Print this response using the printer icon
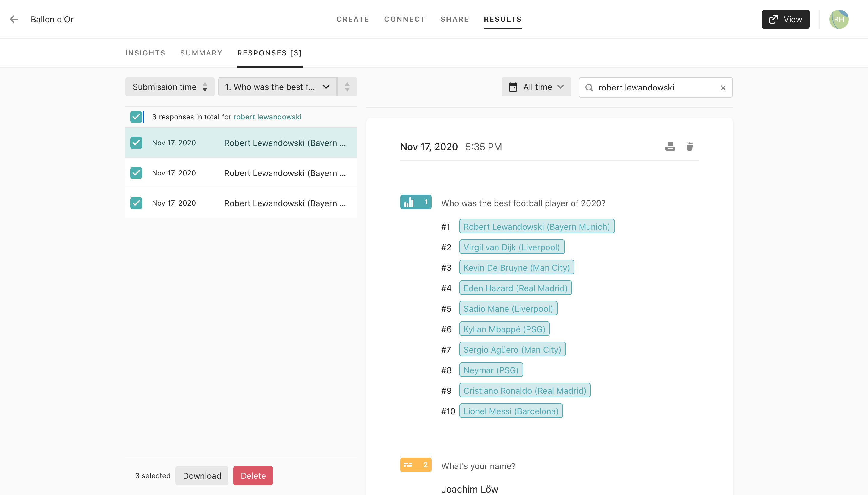This screenshot has width=868, height=495. [x=670, y=147]
